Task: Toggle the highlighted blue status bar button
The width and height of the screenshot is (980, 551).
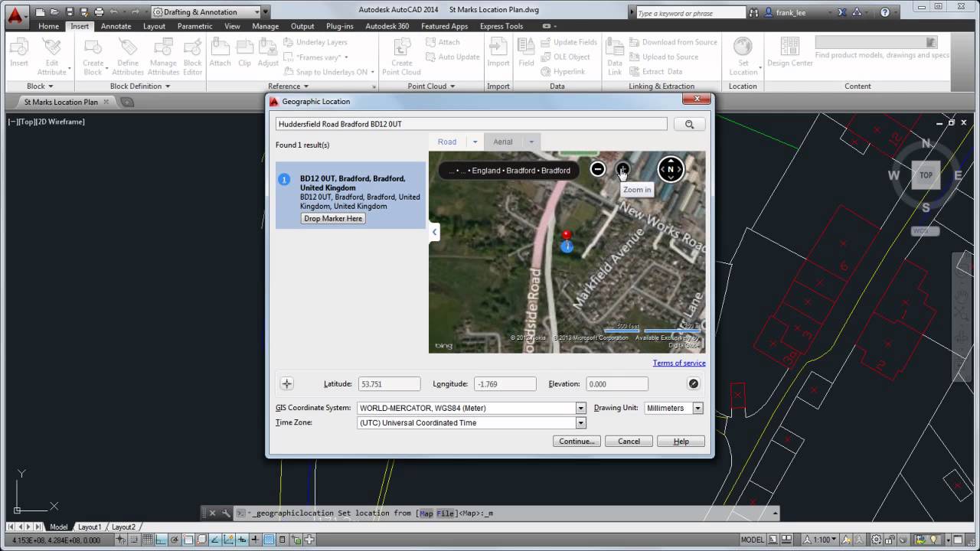Action: [269, 540]
